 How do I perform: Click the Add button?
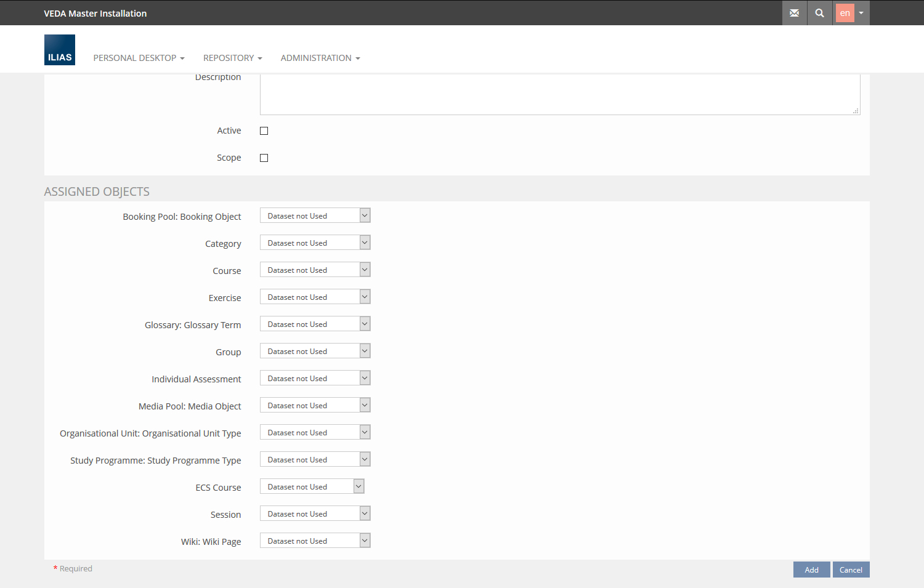pos(811,570)
